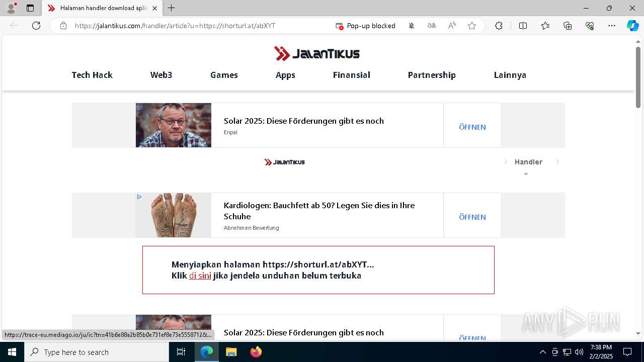Click the Enpal solar ad photo
This screenshot has width=644, height=362.
point(174,125)
